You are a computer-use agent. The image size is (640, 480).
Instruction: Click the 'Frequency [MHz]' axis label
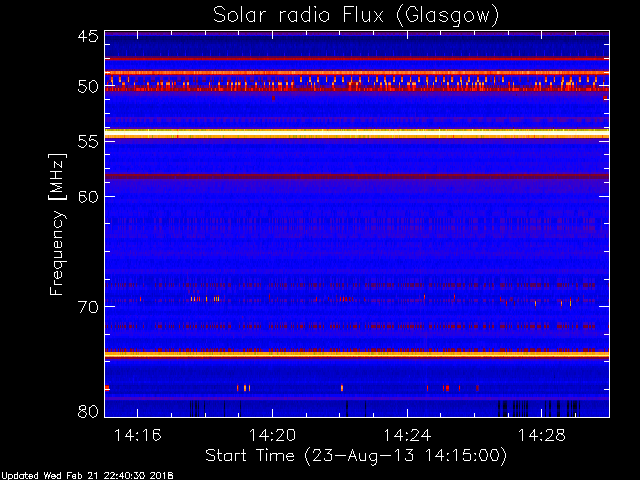coord(57,224)
